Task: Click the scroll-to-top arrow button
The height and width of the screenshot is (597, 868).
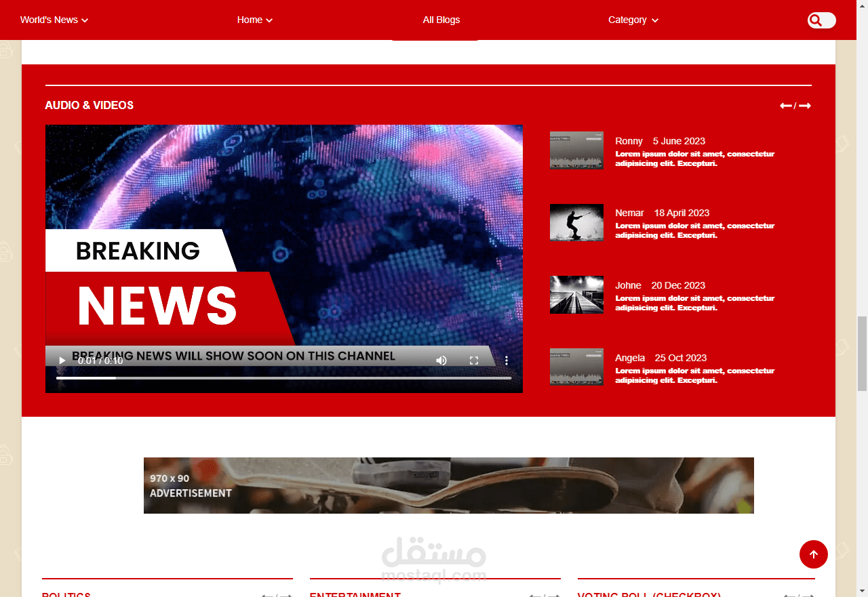Action: coord(814,554)
